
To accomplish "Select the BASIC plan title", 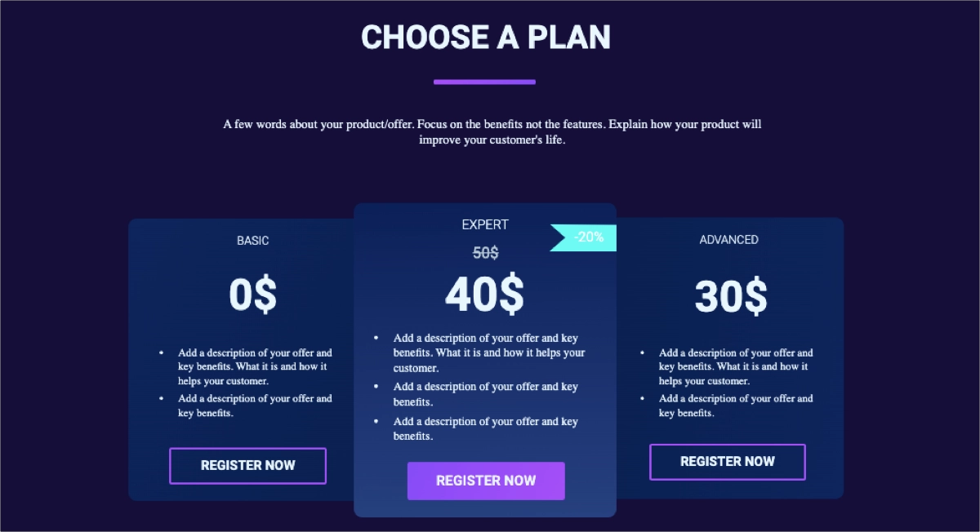I will 253,240.
